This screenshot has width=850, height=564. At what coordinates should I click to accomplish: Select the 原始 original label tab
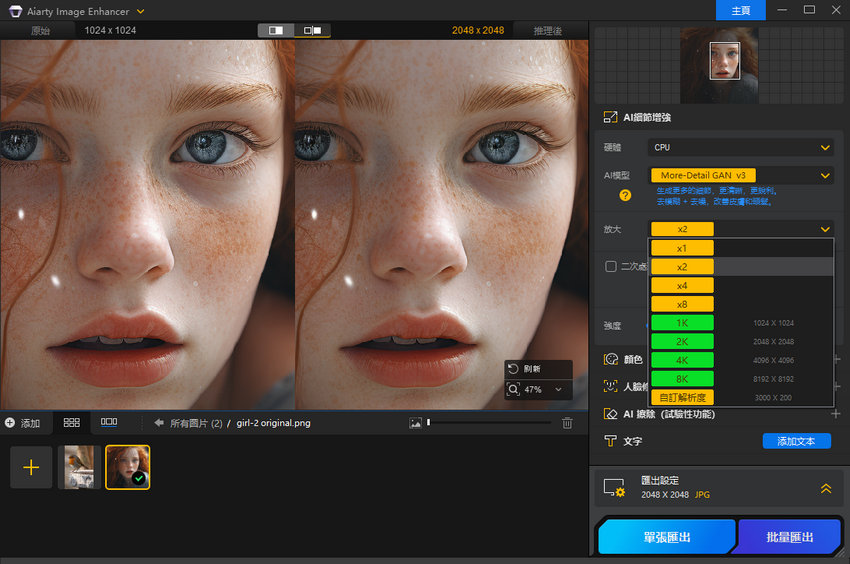point(41,31)
